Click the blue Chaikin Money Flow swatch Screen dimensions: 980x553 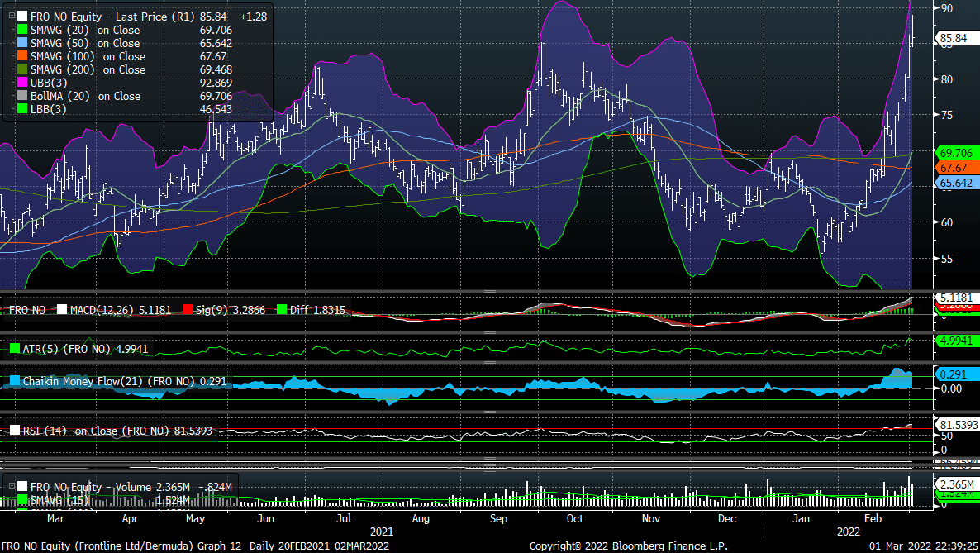14,381
